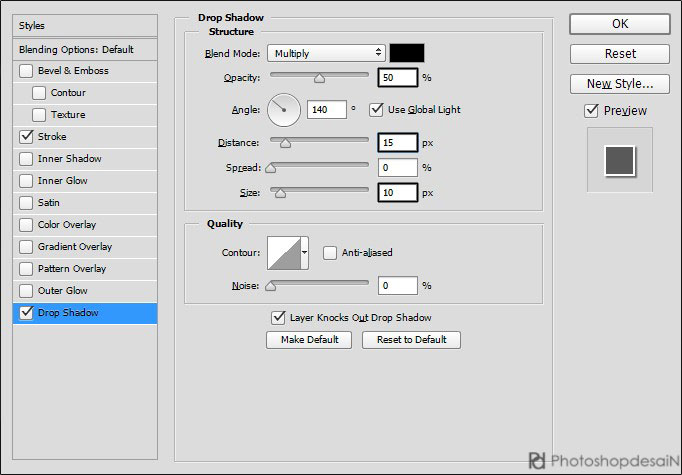The width and height of the screenshot is (682, 475).
Task: Click the angle dial control
Action: coord(284,109)
